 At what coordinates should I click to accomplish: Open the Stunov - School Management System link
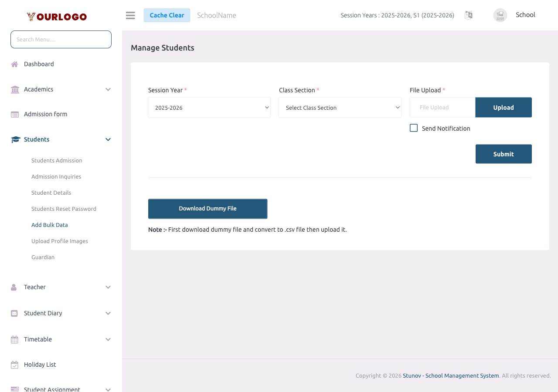pos(451,375)
